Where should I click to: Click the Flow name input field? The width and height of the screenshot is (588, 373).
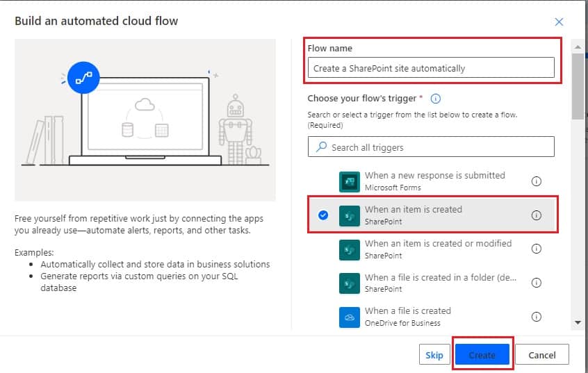point(431,68)
